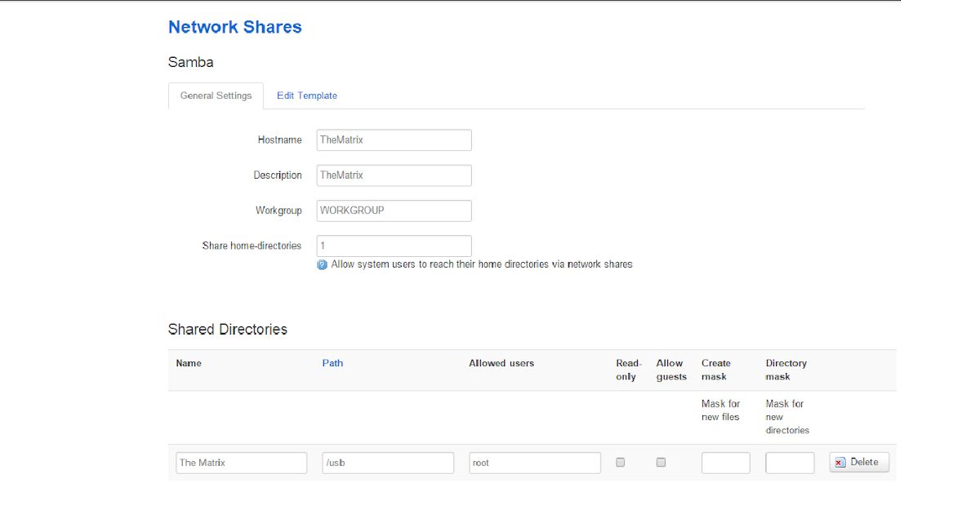This screenshot has height=514, width=980.
Task: Select the Workgroup input field
Action: point(394,210)
